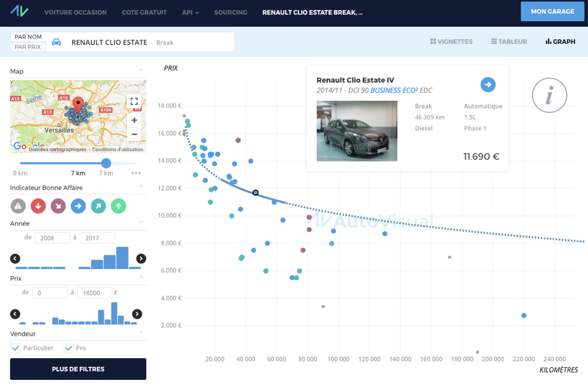This screenshot has height=389, width=588.
Task: Click the +++ distance option
Action: tap(136, 173)
